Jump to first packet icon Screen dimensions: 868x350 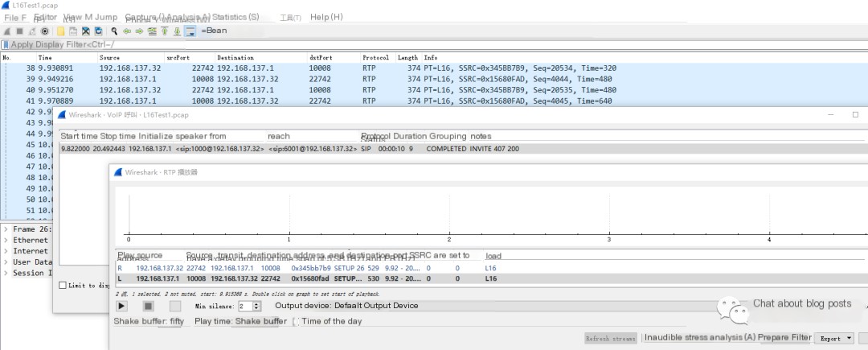[x=165, y=31]
